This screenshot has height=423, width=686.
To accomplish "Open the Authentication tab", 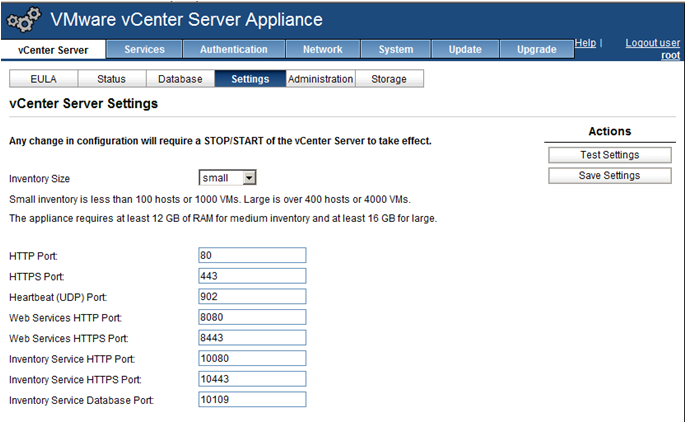I will [x=233, y=50].
